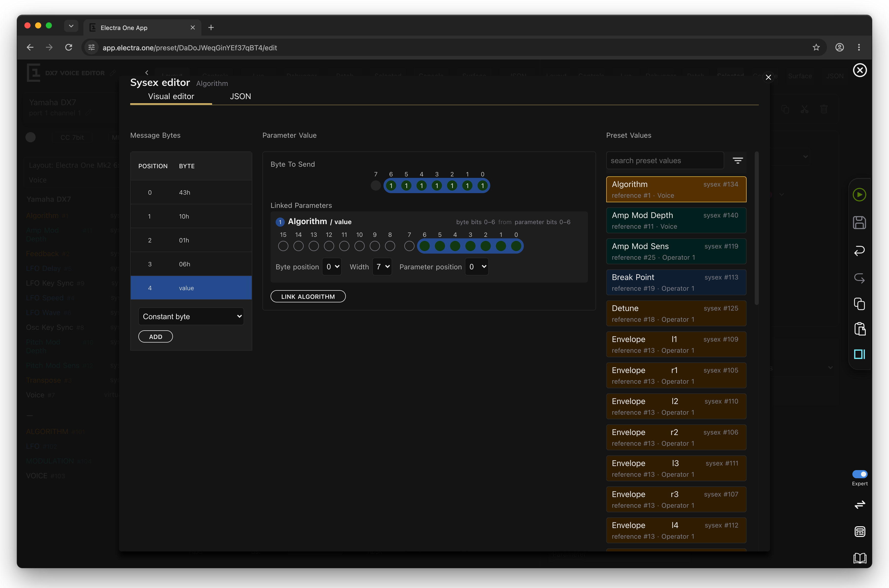Reload the Electra One page
The height and width of the screenshot is (588, 889).
(x=69, y=47)
